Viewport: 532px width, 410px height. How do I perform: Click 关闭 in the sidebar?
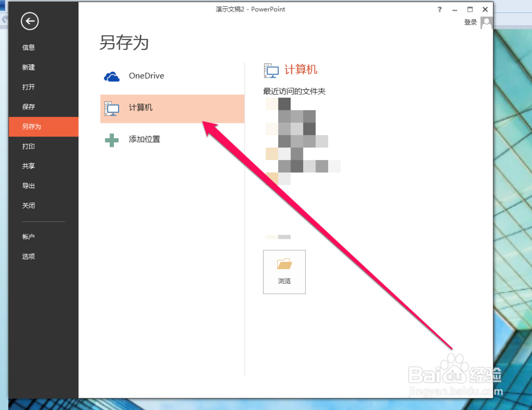(29, 205)
